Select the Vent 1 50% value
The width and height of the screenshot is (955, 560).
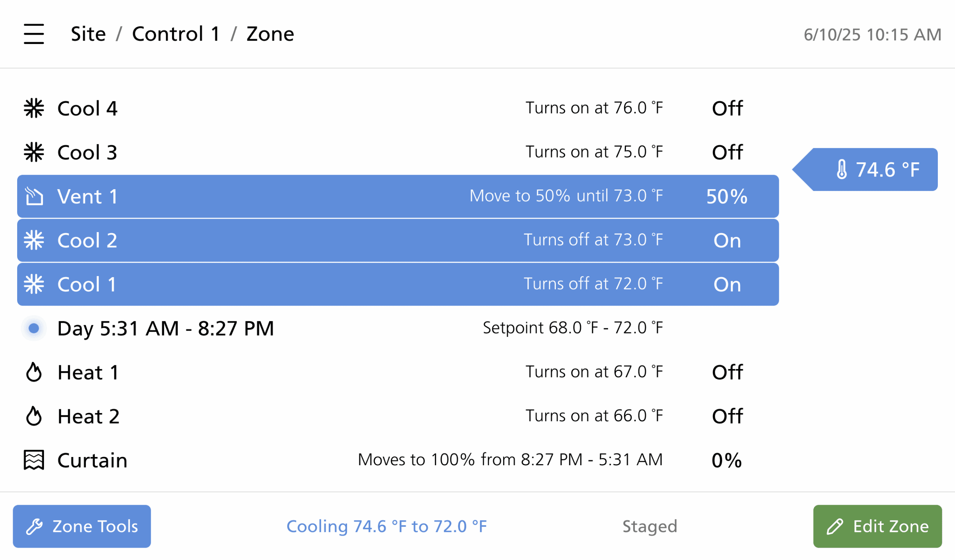[726, 196]
